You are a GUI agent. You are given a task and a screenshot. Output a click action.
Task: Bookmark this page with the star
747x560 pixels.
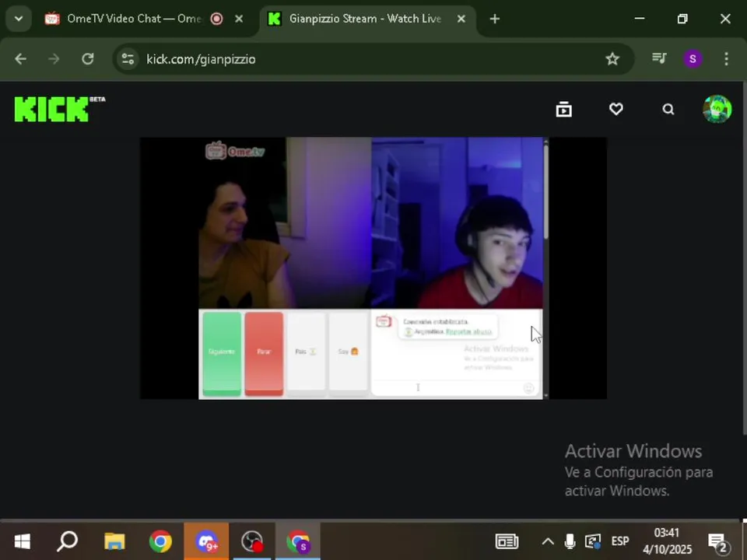point(612,59)
